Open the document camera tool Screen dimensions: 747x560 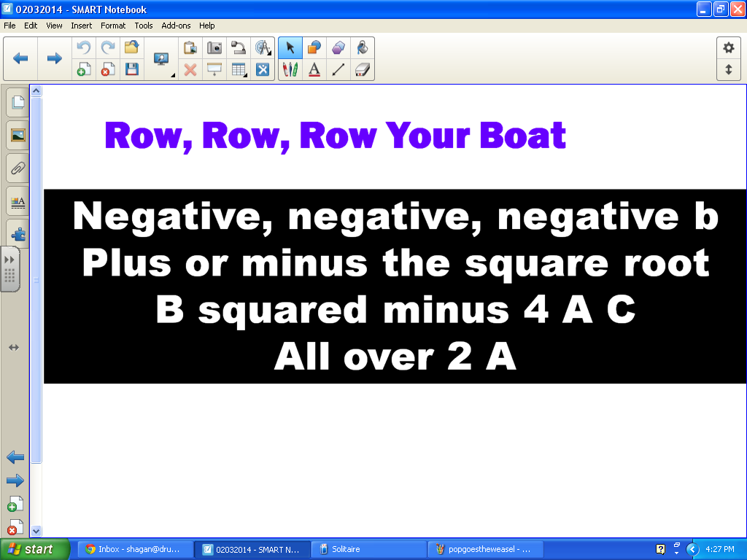coord(239,47)
